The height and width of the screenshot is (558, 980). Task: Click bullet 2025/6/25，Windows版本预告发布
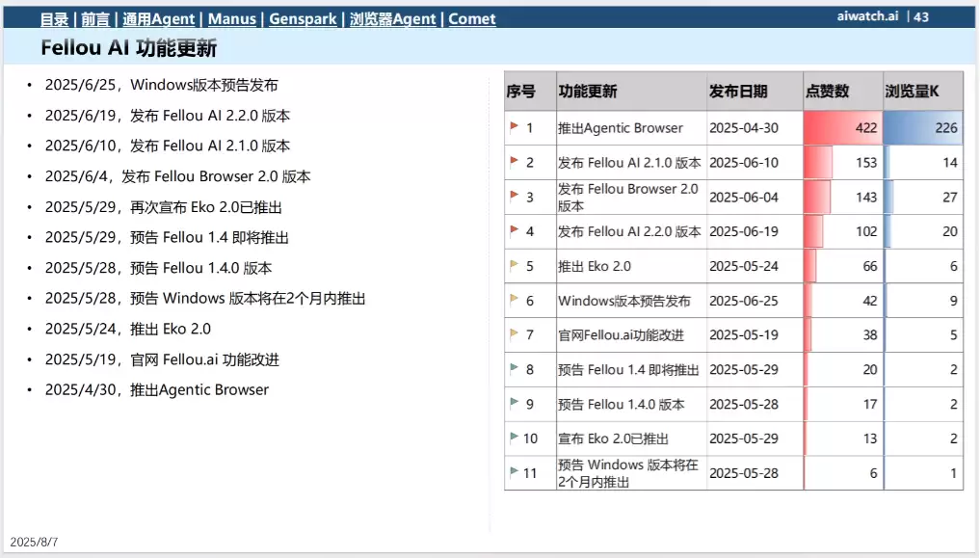(161, 85)
